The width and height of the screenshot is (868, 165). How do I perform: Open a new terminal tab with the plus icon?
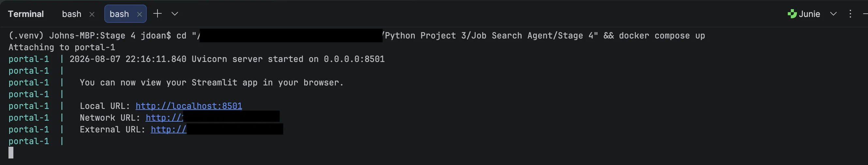click(157, 14)
